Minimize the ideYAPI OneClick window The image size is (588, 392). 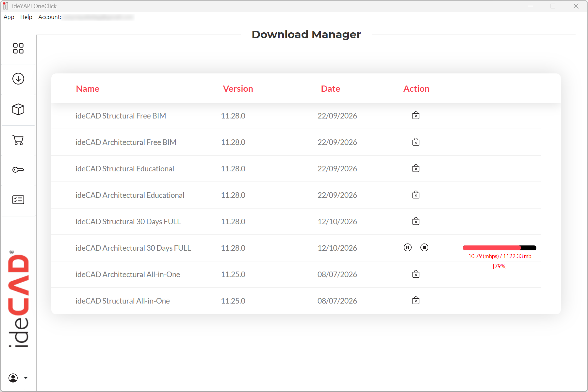click(x=530, y=6)
